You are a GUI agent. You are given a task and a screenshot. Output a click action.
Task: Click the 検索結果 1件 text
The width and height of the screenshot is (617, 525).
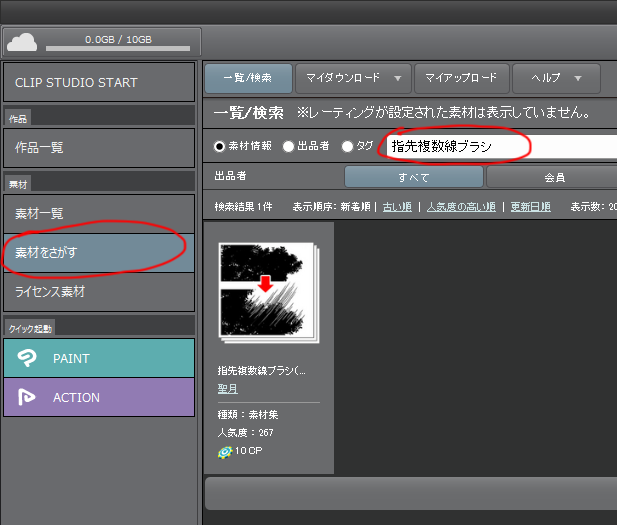pyautogui.click(x=243, y=207)
